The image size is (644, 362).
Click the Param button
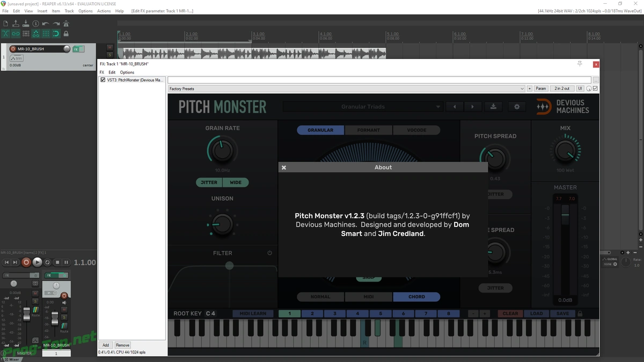point(541,88)
